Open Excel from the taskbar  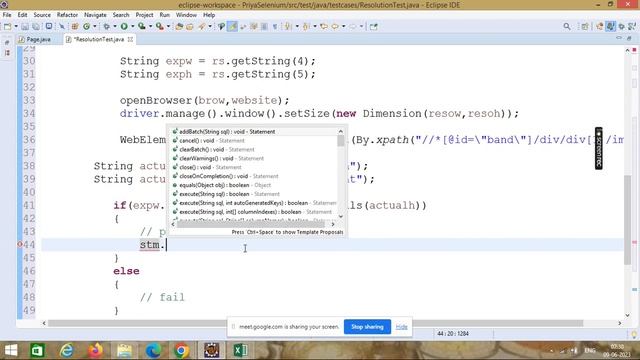[240, 351]
